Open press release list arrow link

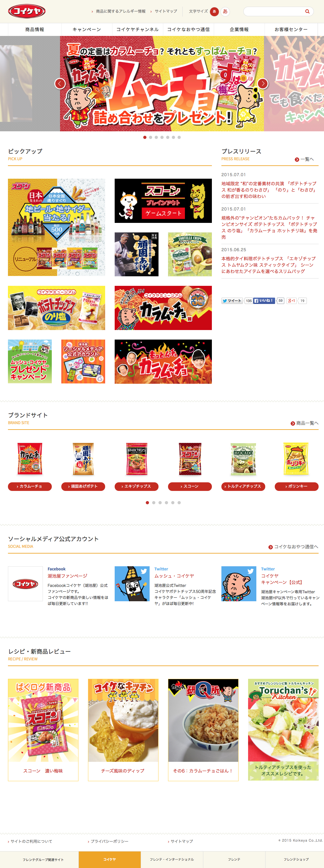[304, 159]
